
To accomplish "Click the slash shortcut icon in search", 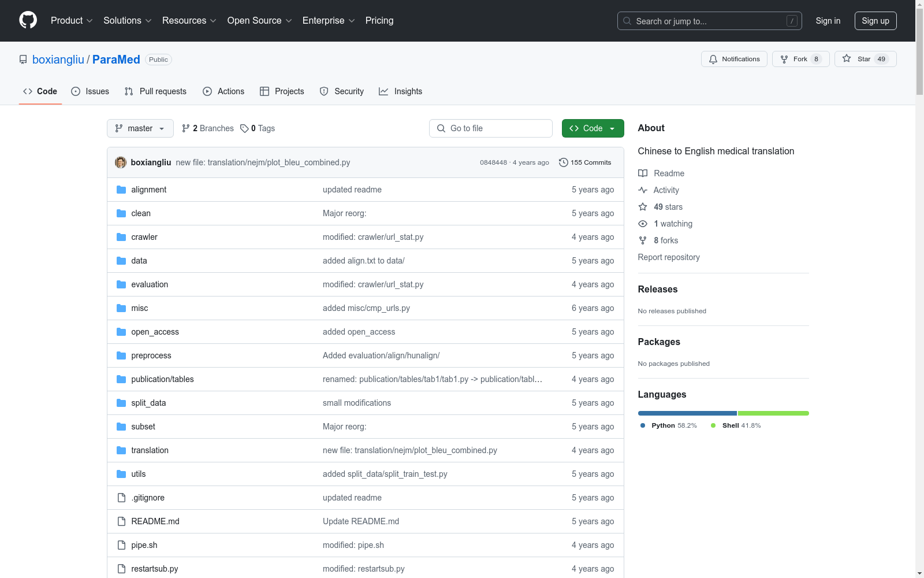I will pyautogui.click(x=792, y=21).
